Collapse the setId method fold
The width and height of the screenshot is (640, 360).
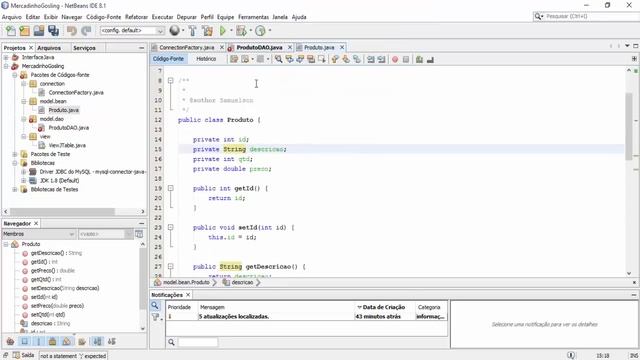pyautogui.click(x=171, y=228)
